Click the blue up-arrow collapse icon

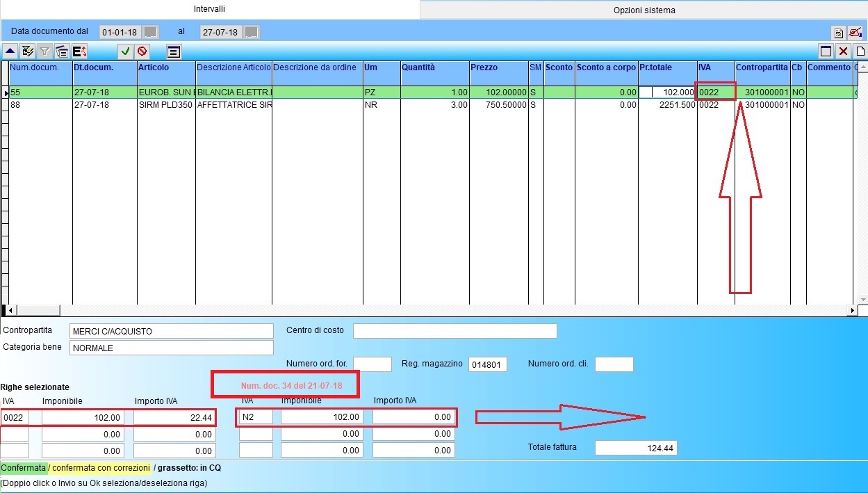click(10, 51)
